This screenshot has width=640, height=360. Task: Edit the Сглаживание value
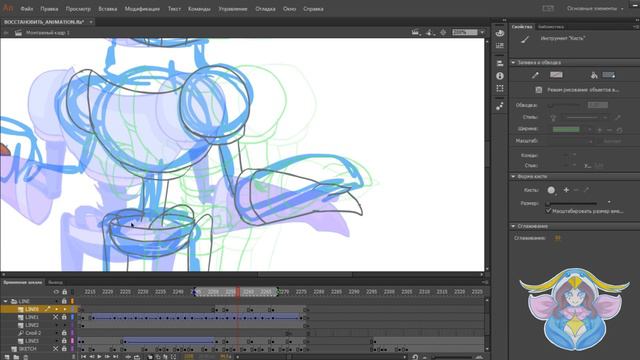pos(558,238)
